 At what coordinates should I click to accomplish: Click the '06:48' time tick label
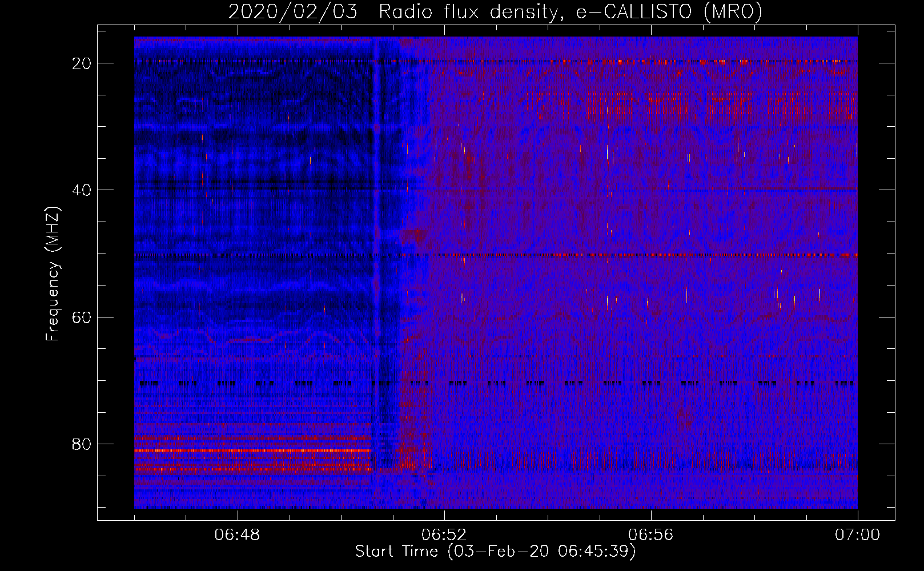pos(237,535)
